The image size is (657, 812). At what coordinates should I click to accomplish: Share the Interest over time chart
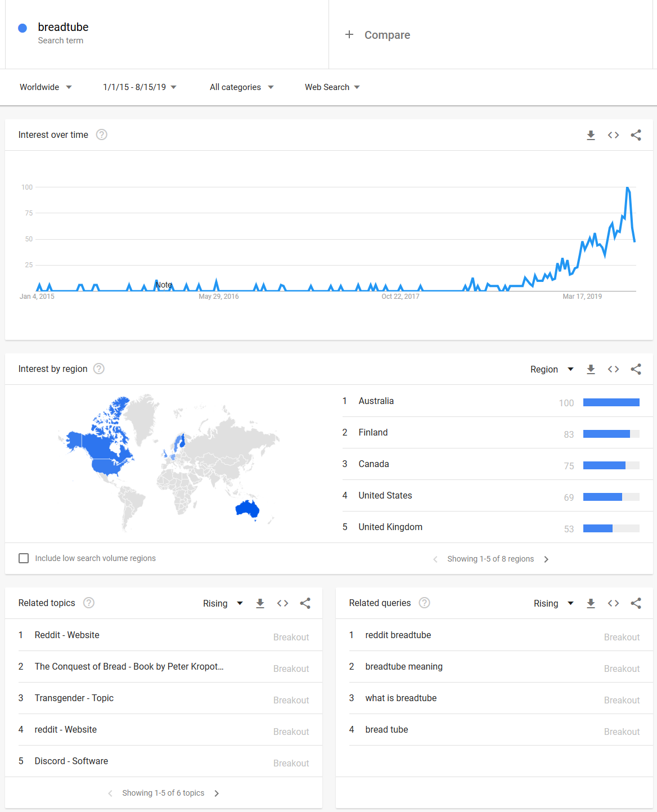click(x=636, y=135)
